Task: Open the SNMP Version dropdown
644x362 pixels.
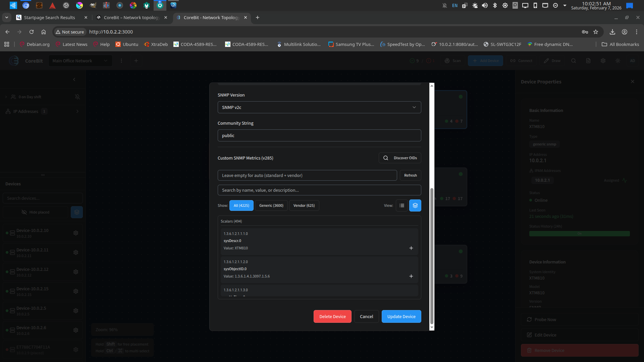Action: (x=319, y=107)
